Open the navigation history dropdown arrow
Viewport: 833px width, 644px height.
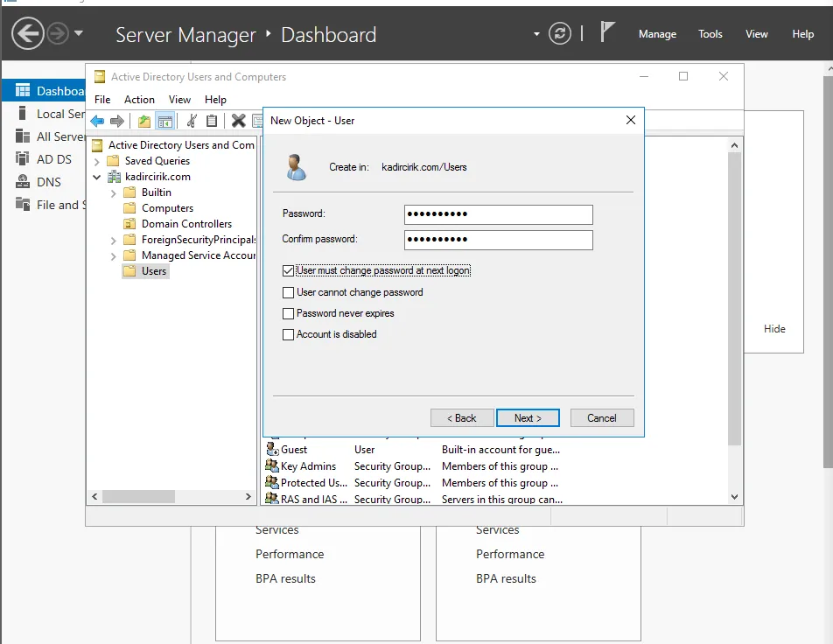coord(79,33)
